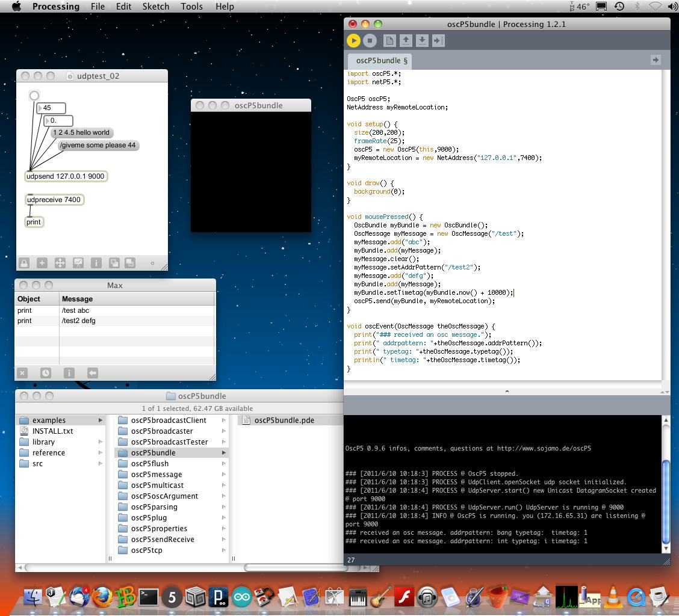Click the '1 2 4.5 hello world' message
679x616 pixels.
click(81, 132)
